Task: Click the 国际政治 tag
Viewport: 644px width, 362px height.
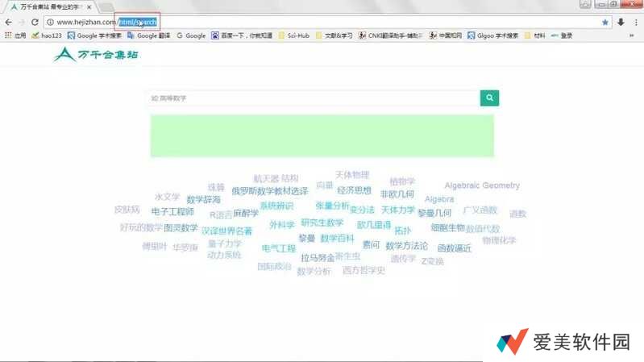Action: (274, 267)
